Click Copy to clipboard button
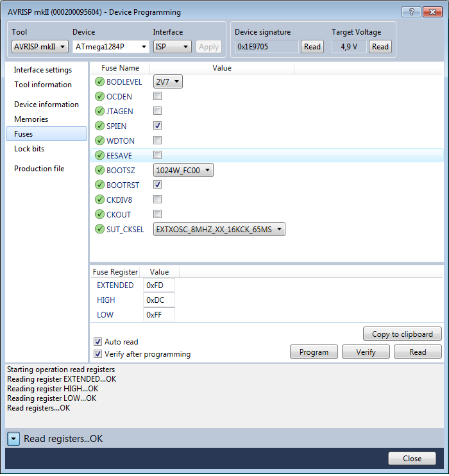This screenshot has width=449, height=476. coord(402,334)
